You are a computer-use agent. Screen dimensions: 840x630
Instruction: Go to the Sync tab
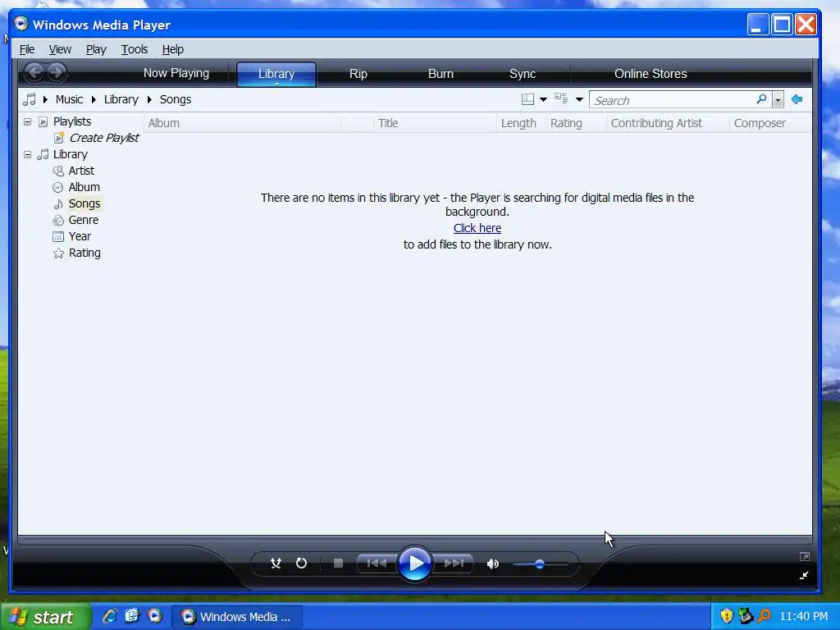(x=523, y=74)
